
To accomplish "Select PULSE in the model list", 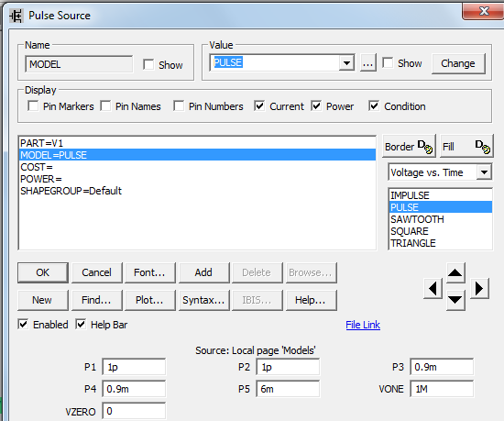I will click(441, 207).
